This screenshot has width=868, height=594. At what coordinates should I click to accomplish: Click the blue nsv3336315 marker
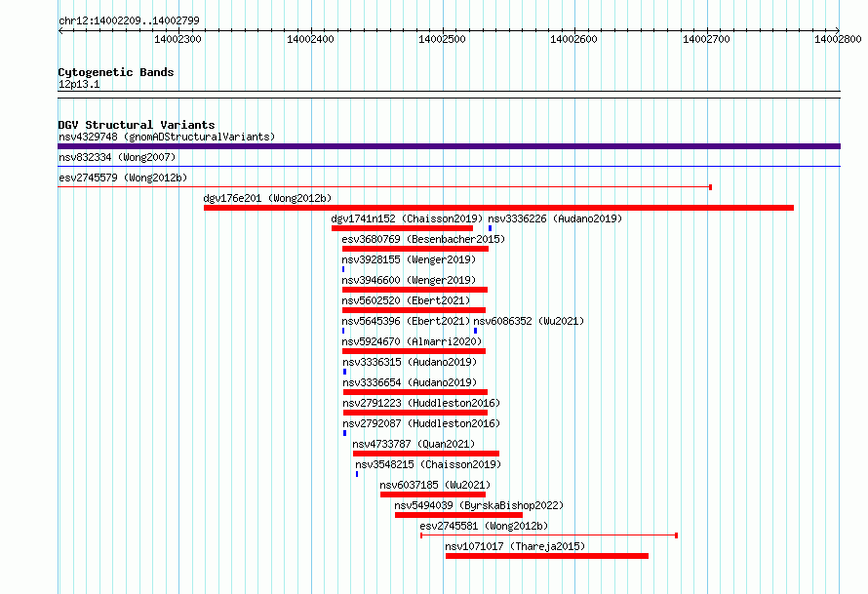tap(345, 372)
